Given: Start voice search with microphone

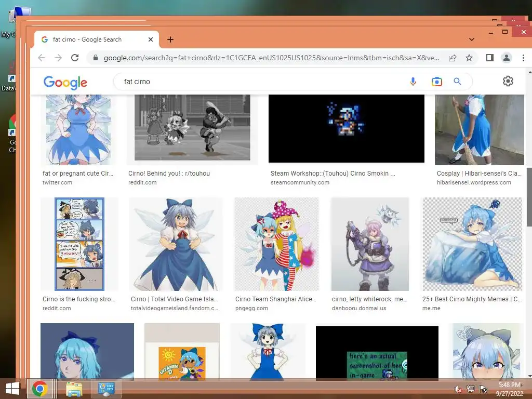Looking at the screenshot, I should (413, 82).
